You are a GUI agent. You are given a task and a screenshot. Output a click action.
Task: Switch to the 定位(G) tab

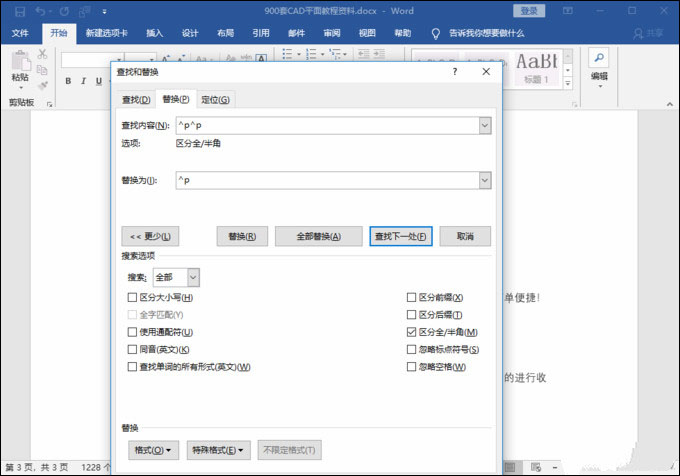[215, 100]
